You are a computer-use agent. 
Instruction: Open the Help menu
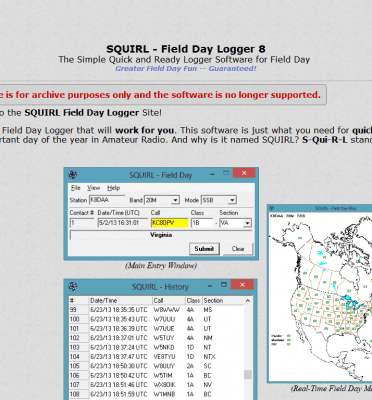[x=113, y=188]
